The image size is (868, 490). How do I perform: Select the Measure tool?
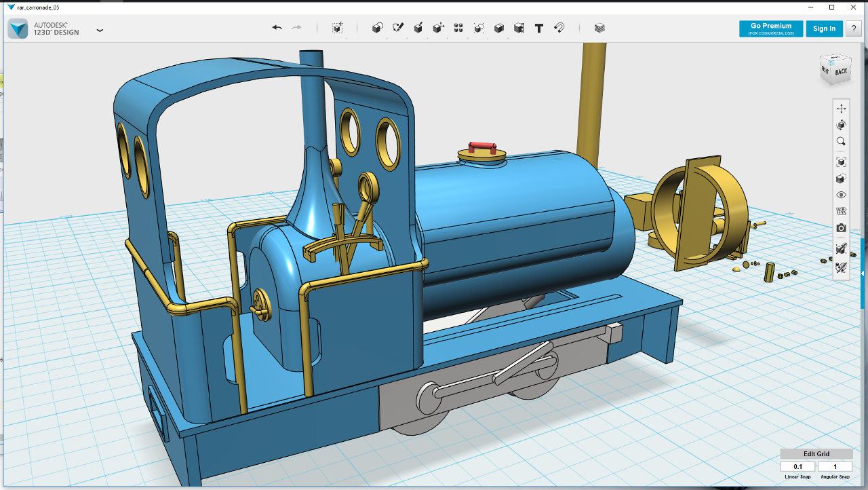[519, 28]
